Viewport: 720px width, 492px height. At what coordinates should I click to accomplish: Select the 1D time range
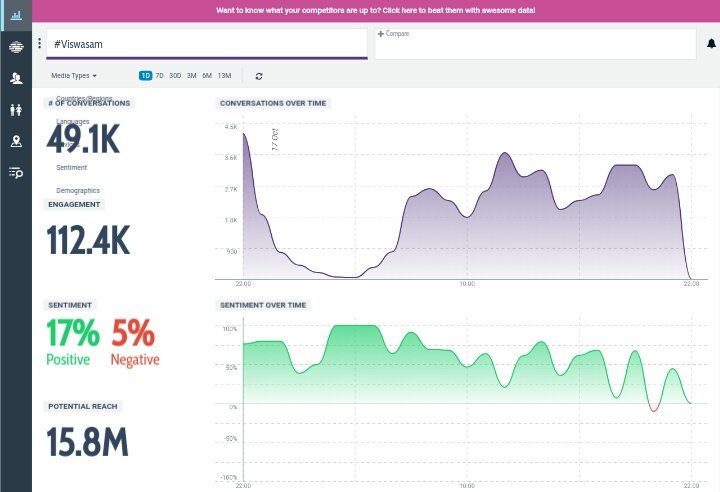click(145, 76)
